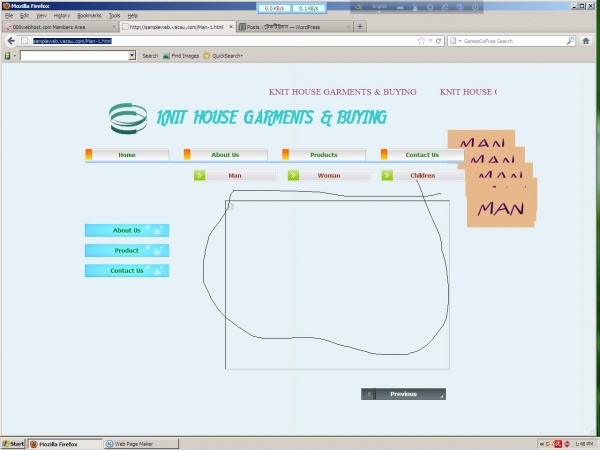The height and width of the screenshot is (450, 600).
Task: Click green arrow icon beside Woman
Action: (293, 175)
